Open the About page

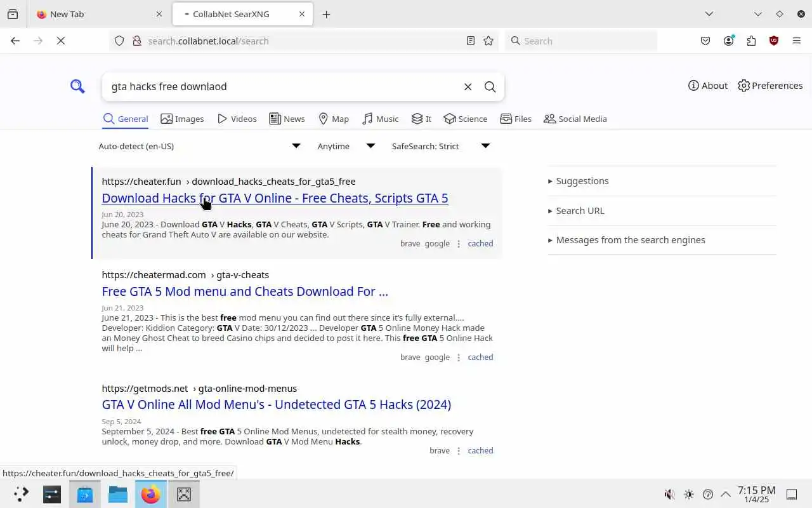click(708, 86)
